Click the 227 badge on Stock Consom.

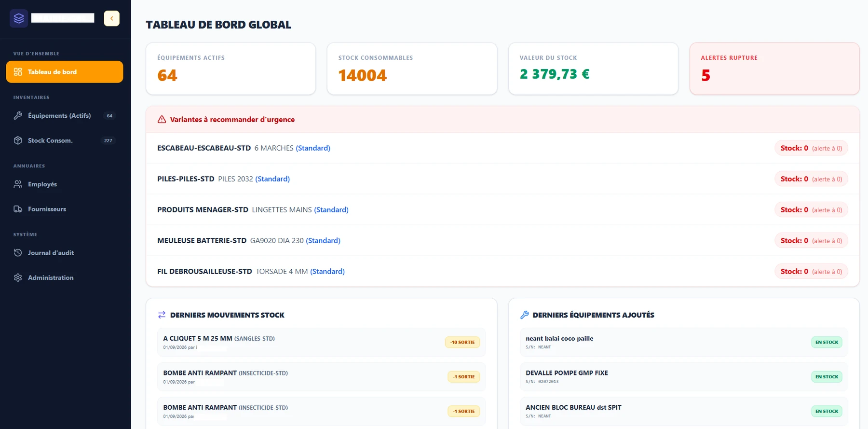pos(108,140)
